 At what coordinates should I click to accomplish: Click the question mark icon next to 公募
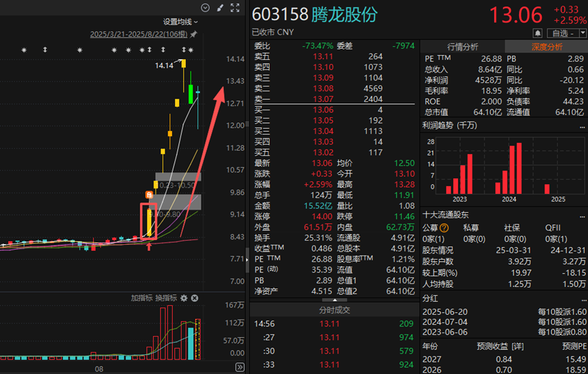point(444,228)
